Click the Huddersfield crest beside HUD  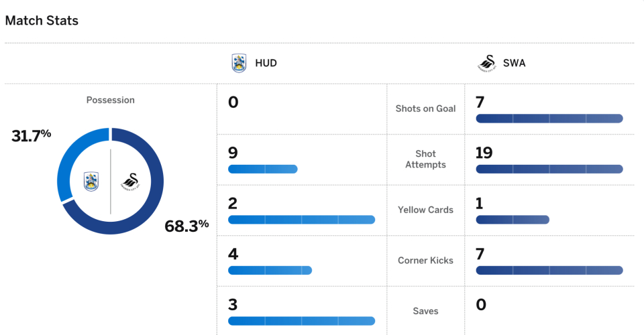239,63
